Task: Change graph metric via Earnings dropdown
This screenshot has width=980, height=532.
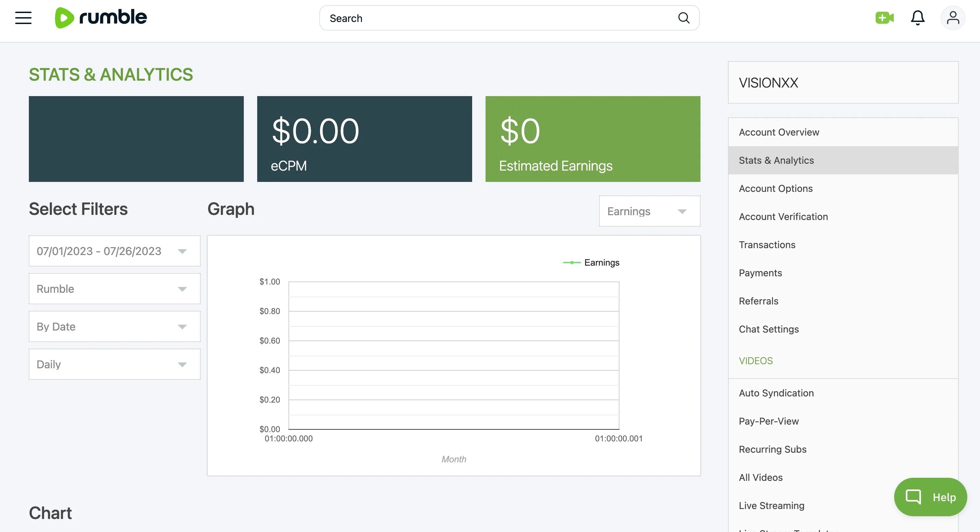Action: 649,211
